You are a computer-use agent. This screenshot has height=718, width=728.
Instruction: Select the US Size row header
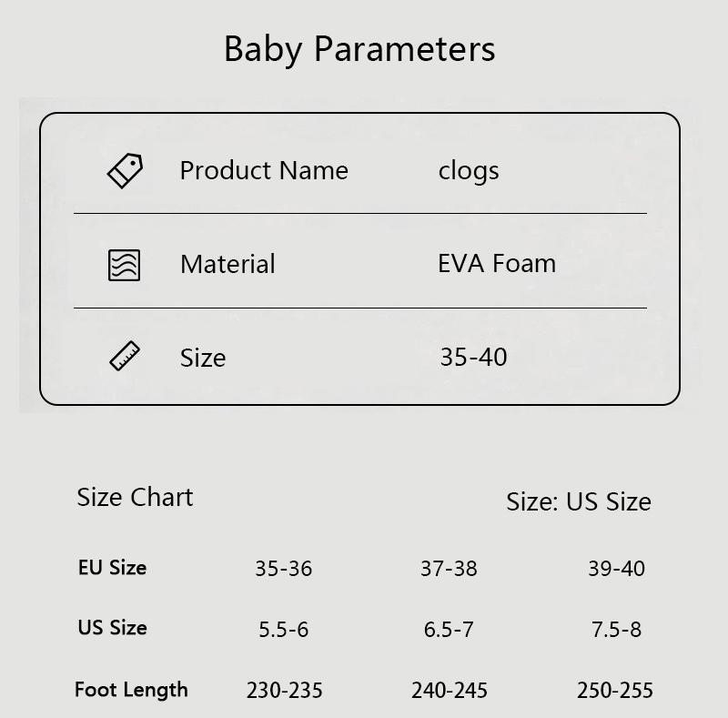112,628
